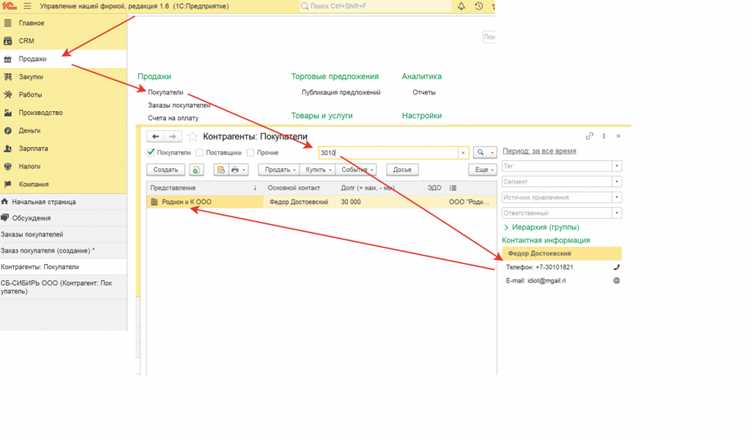Go to Начальная страница tab
Image resolution: width=750 pixels, height=442 pixels.
[63, 202]
